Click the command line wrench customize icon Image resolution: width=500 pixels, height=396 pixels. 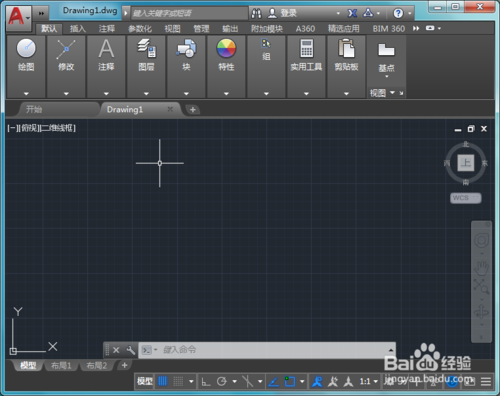click(130, 350)
